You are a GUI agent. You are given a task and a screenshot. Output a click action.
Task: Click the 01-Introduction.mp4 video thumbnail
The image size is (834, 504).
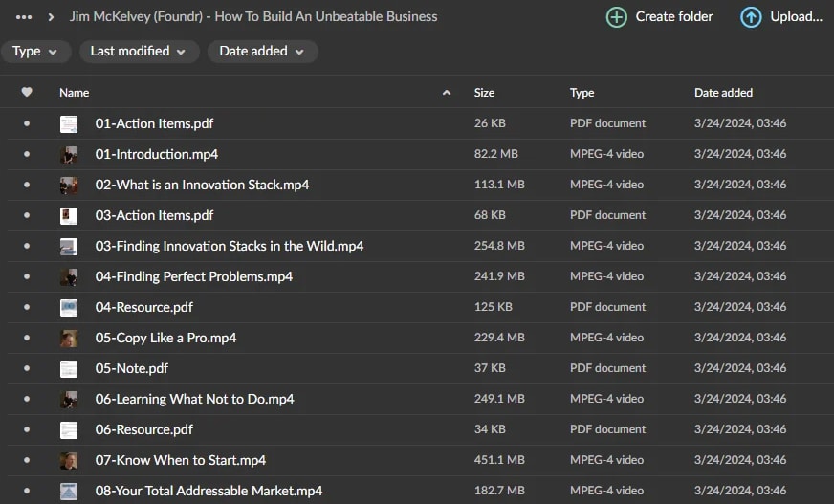click(x=69, y=155)
